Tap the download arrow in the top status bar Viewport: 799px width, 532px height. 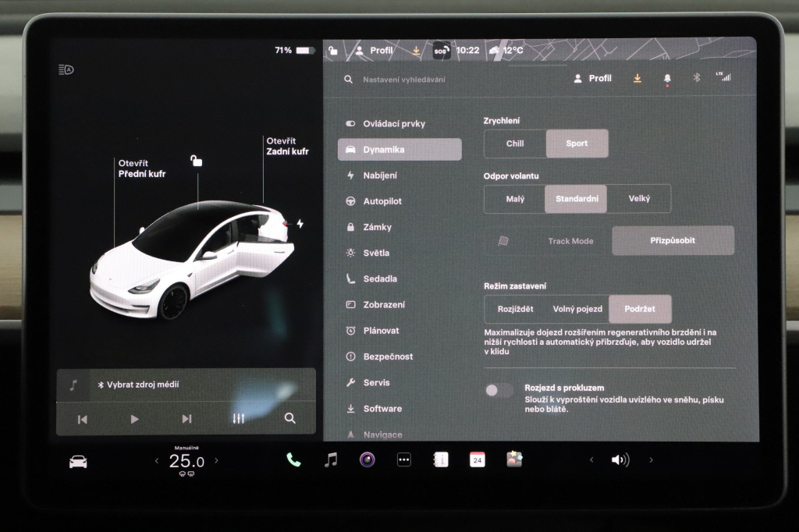tap(417, 51)
